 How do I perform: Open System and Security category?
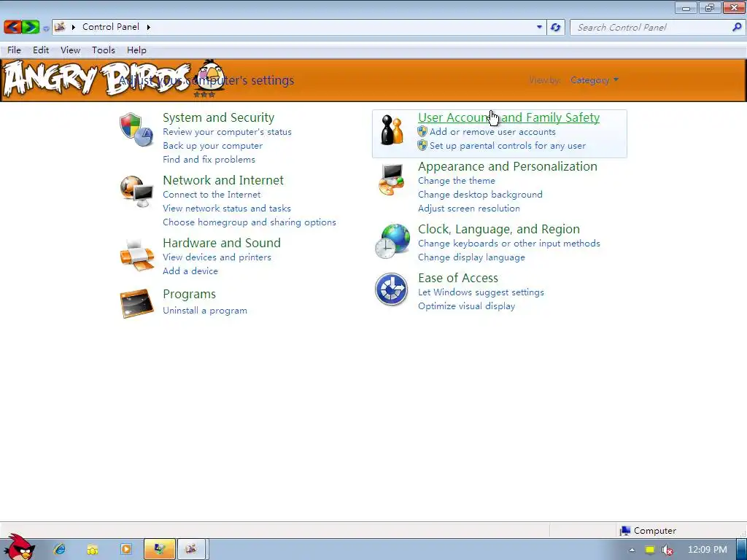218,117
